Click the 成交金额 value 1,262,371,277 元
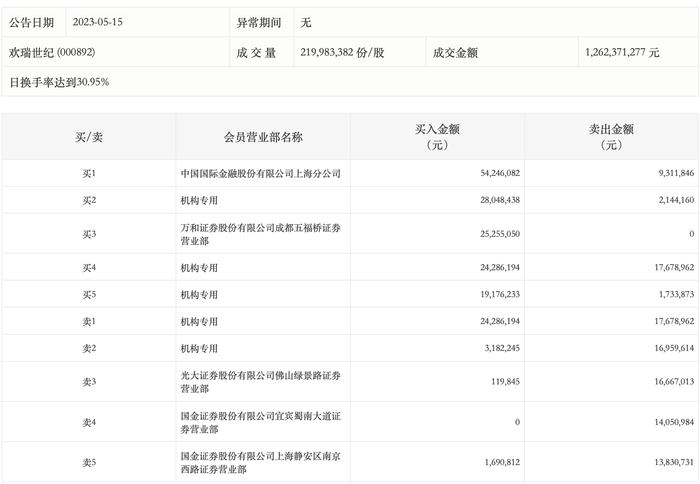This screenshot has height=484, width=700. (621, 52)
